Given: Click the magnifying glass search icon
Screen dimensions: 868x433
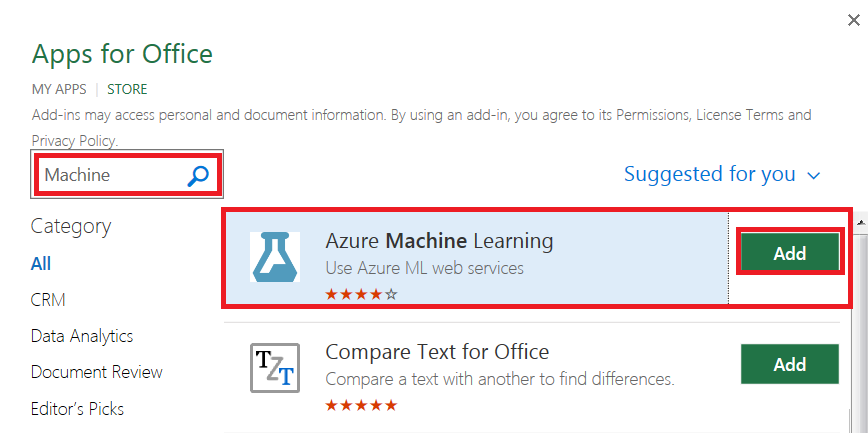Looking at the screenshot, I should click(198, 176).
